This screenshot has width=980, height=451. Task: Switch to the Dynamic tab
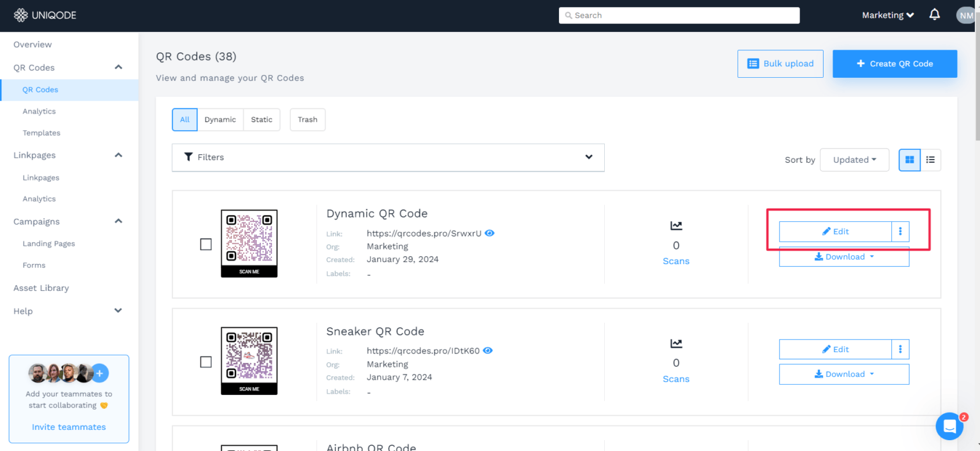point(220,119)
